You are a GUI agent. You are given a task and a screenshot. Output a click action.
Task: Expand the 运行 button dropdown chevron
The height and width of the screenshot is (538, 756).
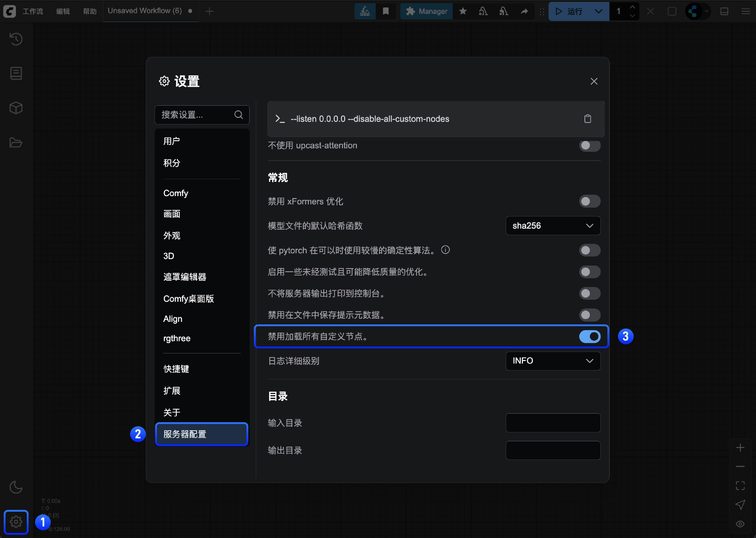(598, 11)
